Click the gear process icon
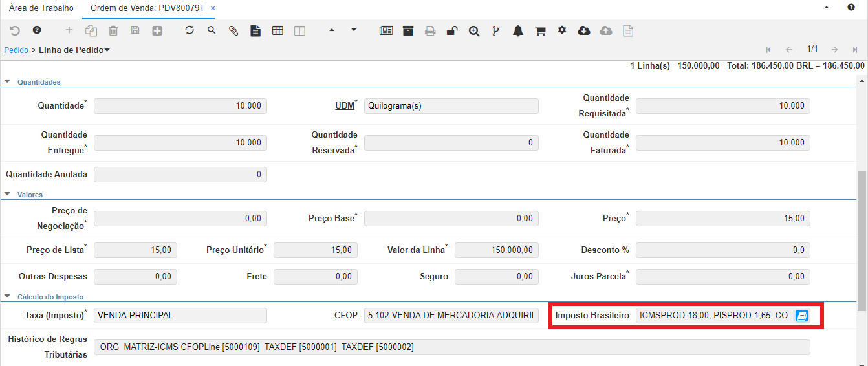 [x=562, y=30]
